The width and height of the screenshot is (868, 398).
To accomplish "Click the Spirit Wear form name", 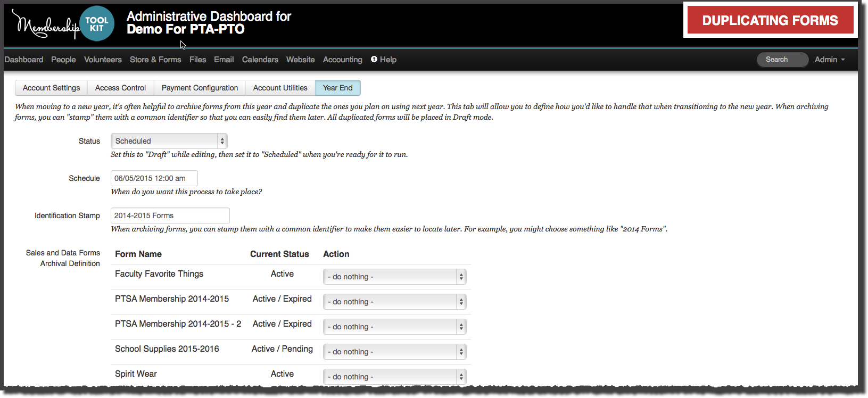I will coord(136,374).
